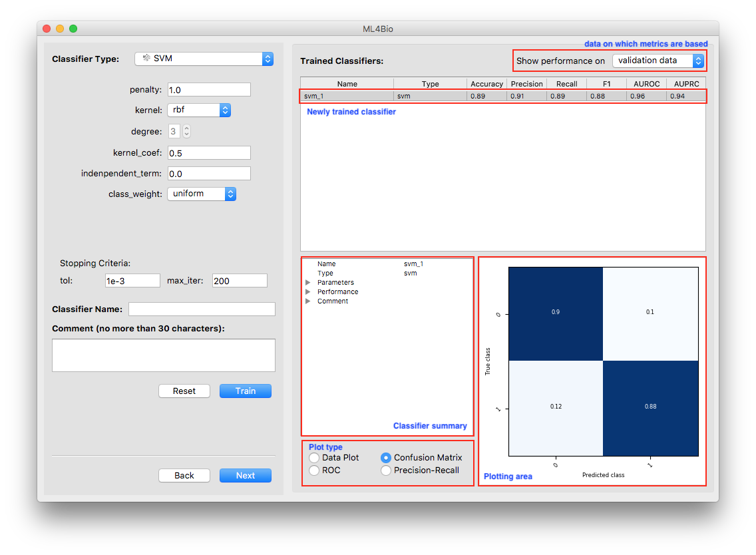
Task: Select the Data Plot radio button
Action: [314, 458]
